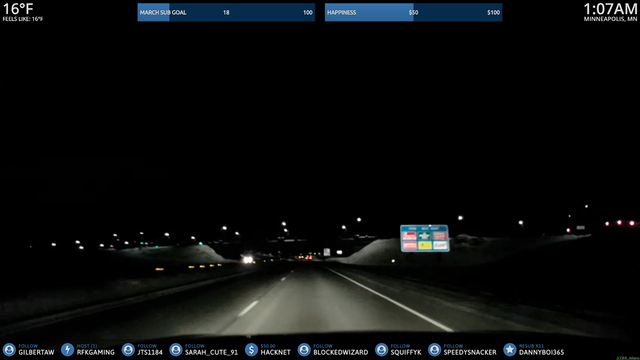
Task: Click the March Sub Goal progress bar
Action: (226, 12)
